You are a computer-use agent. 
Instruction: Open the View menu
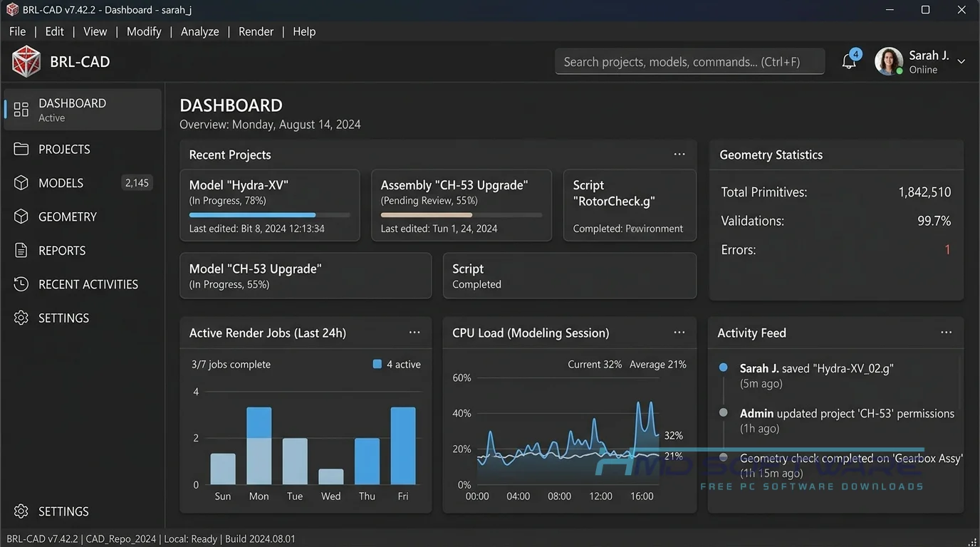pos(95,31)
